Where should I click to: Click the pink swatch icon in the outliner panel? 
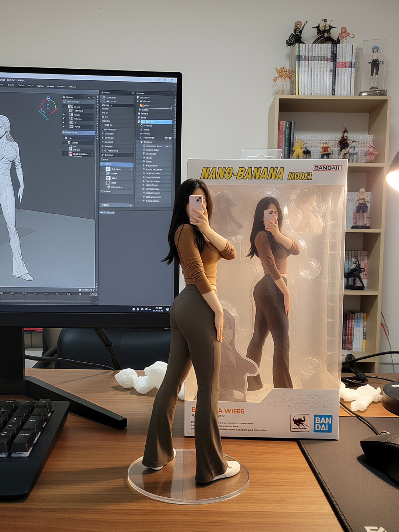71,154
